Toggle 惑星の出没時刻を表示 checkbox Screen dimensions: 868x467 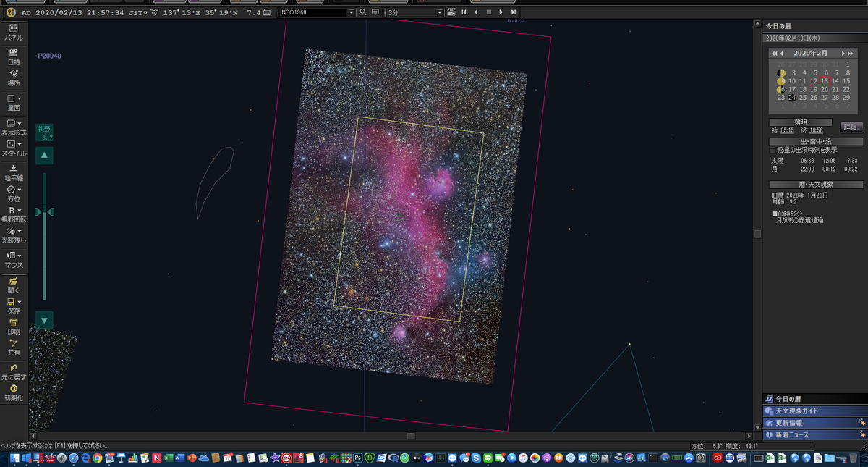[x=773, y=150]
